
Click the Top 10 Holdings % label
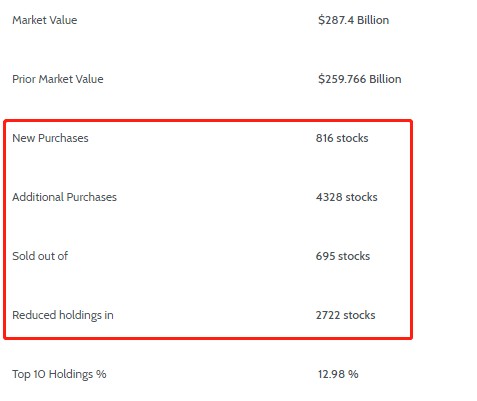tap(59, 374)
